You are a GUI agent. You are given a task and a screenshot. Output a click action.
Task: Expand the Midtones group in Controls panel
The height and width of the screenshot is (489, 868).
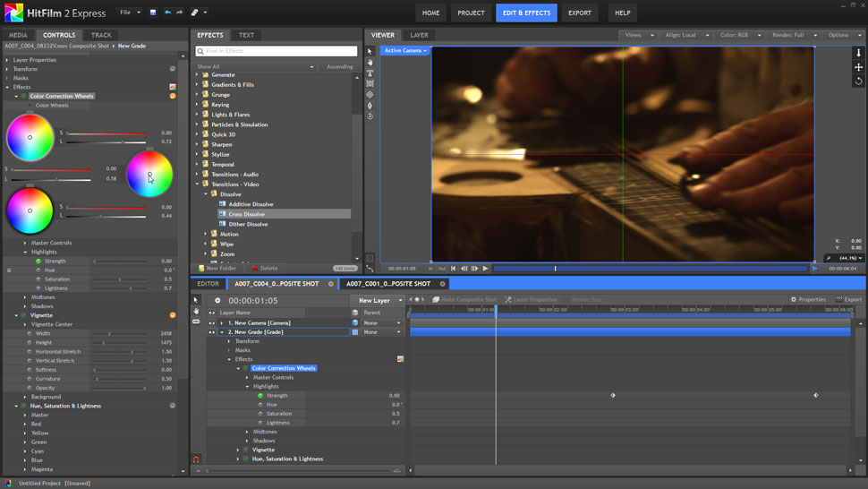click(x=26, y=297)
